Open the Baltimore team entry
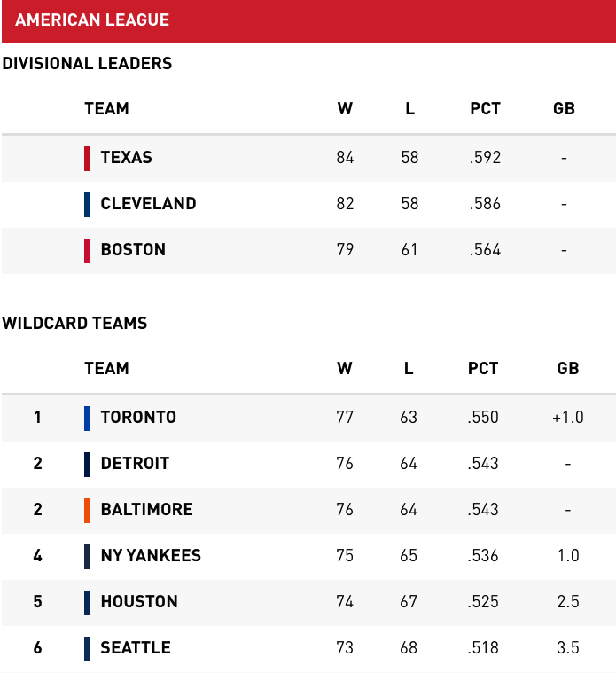This screenshot has width=616, height=673. (147, 510)
